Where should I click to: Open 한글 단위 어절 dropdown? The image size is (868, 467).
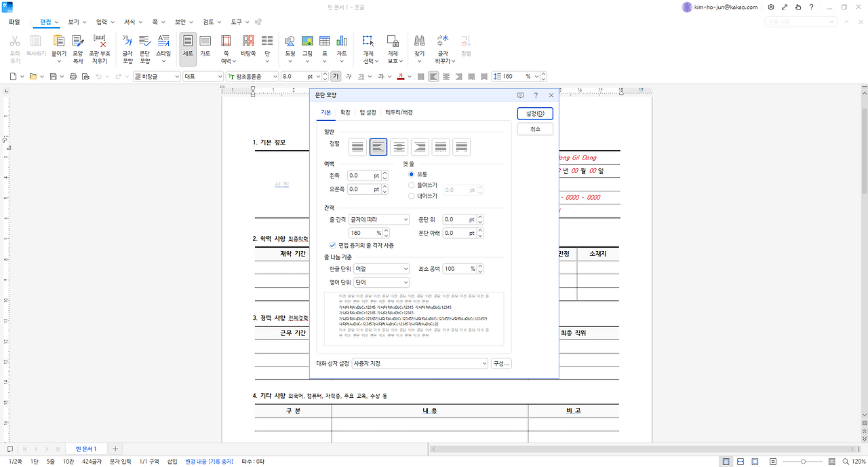click(x=382, y=269)
